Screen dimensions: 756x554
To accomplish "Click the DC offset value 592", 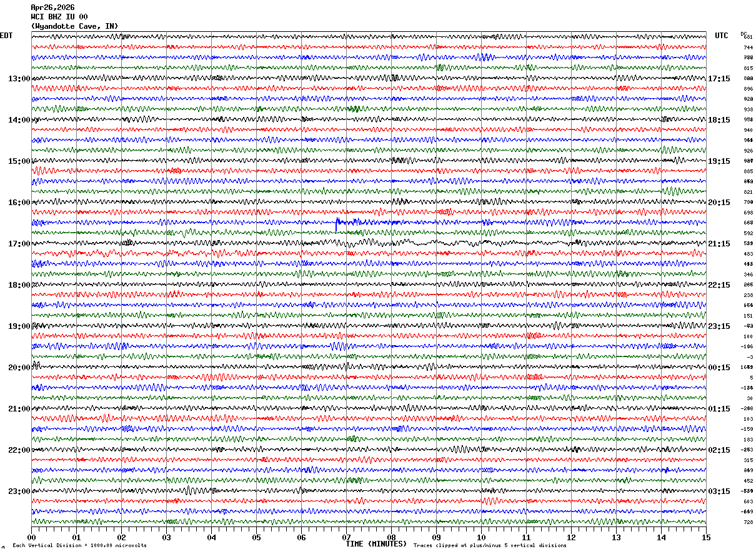I will tap(748, 233).
